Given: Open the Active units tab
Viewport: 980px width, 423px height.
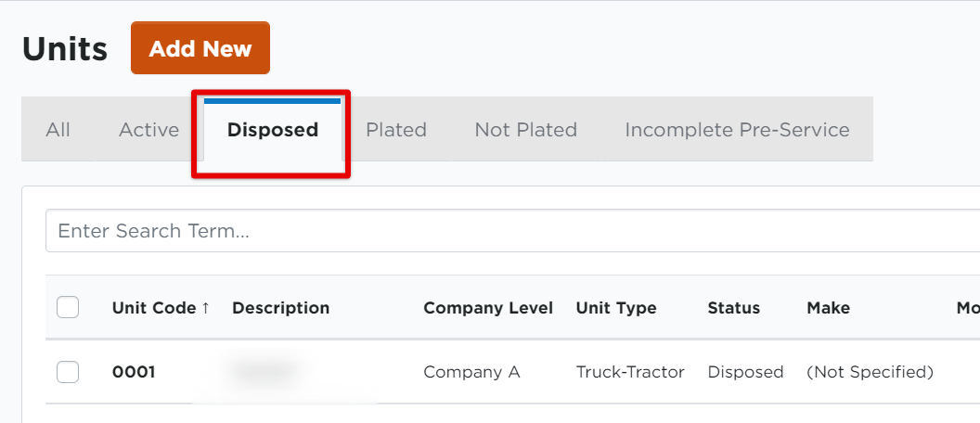Looking at the screenshot, I should pyautogui.click(x=148, y=130).
